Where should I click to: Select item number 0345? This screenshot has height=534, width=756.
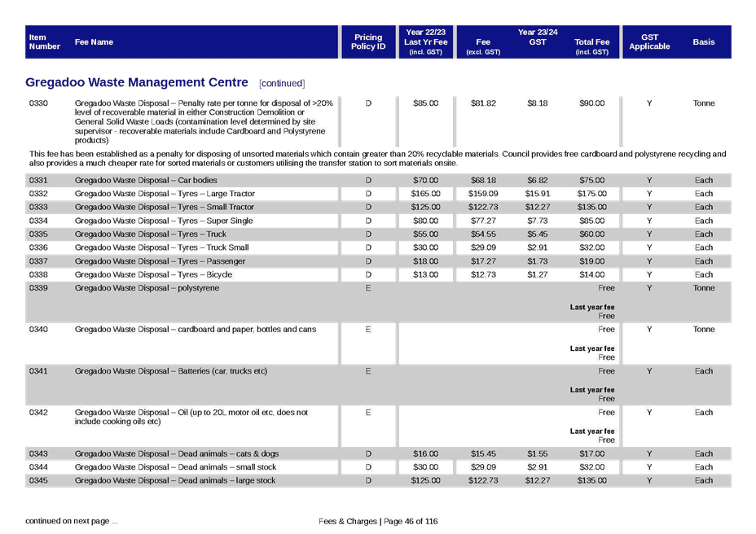(38, 481)
